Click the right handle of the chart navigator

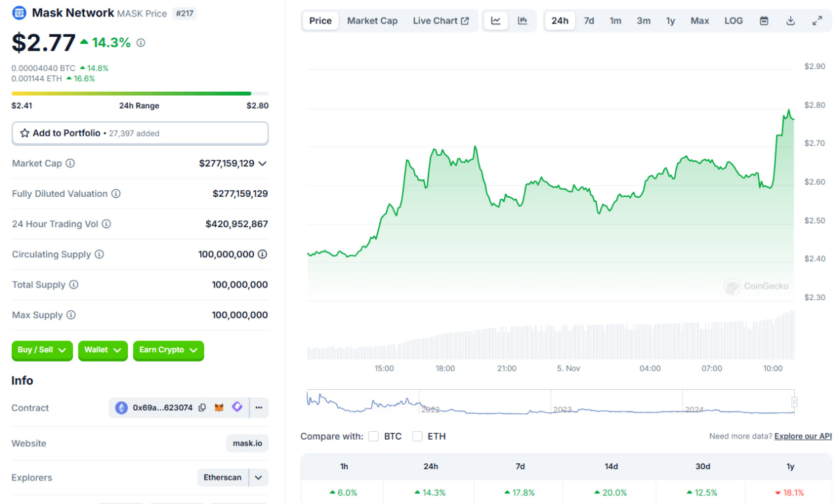pos(794,402)
